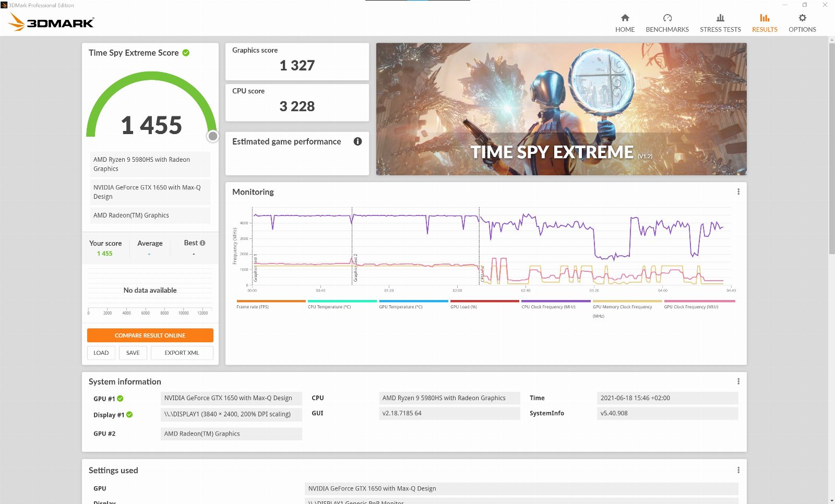Click the Time value 2021-06-18 15:46
This screenshot has width=835, height=504.
(x=667, y=398)
